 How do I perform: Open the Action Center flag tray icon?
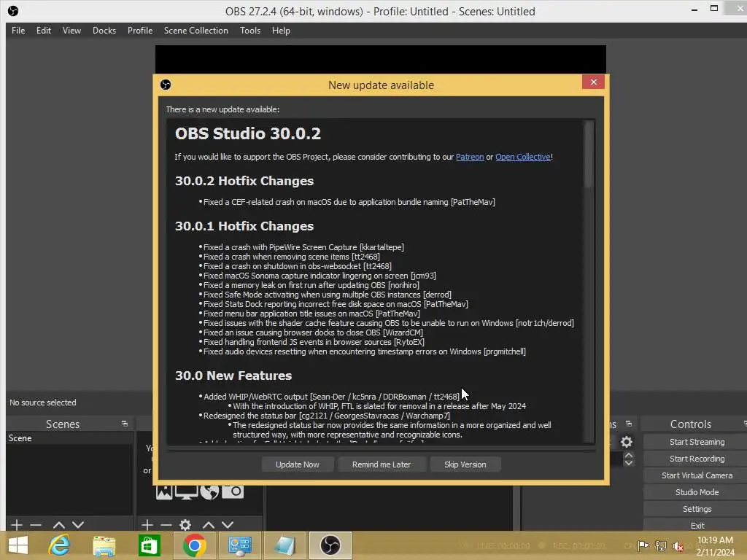pos(643,545)
